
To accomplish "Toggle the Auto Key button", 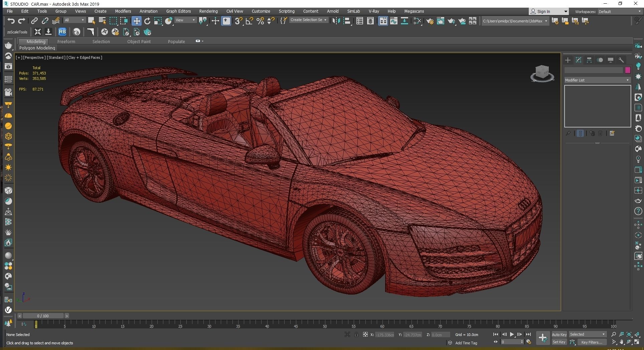I will coord(559,335).
